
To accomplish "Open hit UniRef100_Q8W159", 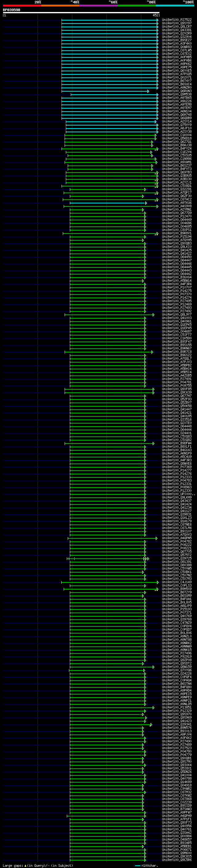I will click(176, 667).
